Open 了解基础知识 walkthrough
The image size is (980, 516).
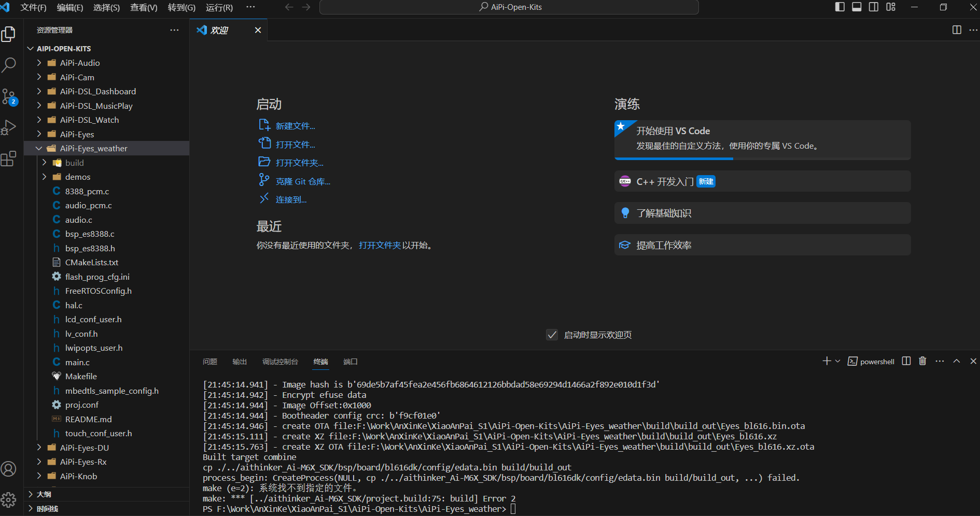tap(762, 213)
